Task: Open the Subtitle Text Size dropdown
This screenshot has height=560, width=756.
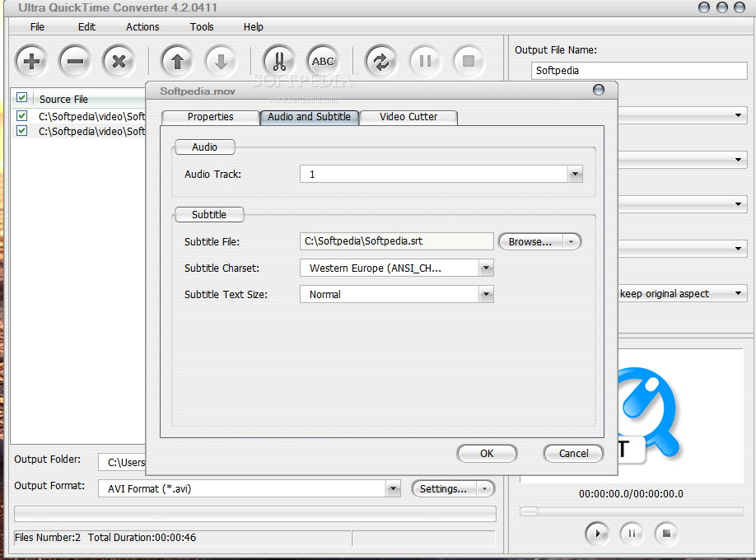Action: point(487,294)
